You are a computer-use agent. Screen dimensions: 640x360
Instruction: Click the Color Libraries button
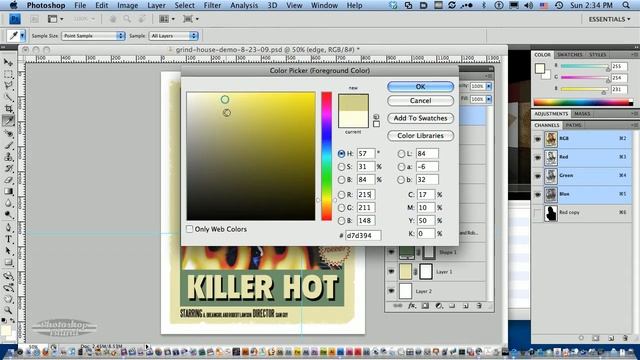click(x=420, y=136)
